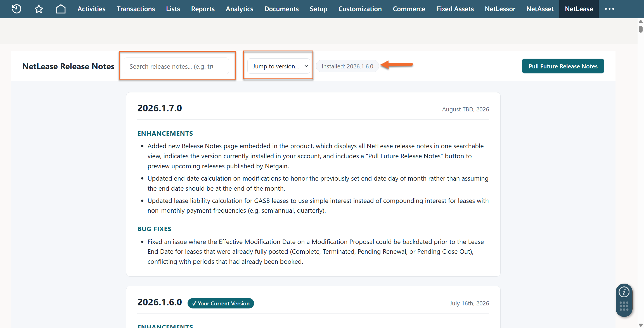Image resolution: width=644 pixels, height=328 pixels.
Task: Click the vertical scrollbar thumb
Action: click(x=641, y=29)
